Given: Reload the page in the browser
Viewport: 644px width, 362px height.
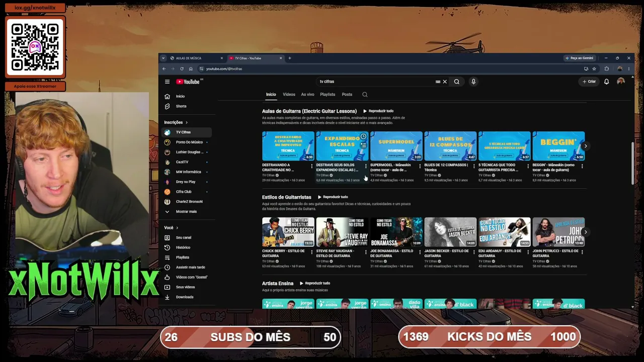Looking at the screenshot, I should pos(182,69).
